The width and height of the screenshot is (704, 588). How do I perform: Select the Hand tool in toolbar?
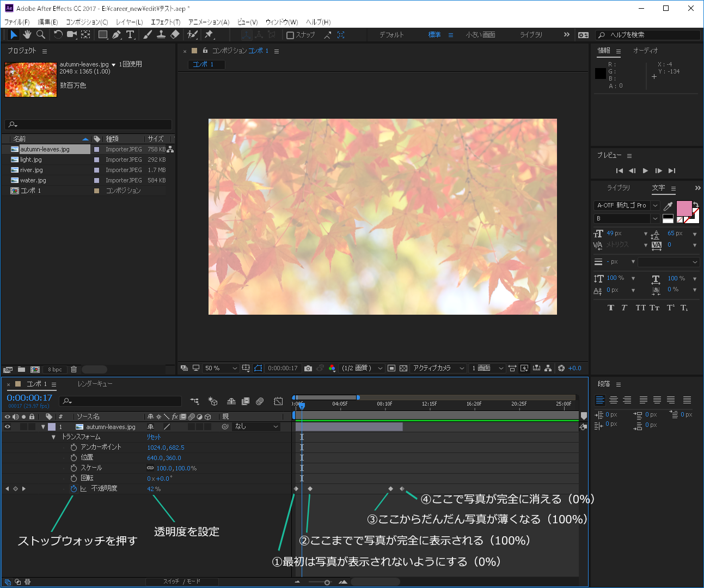(x=27, y=35)
